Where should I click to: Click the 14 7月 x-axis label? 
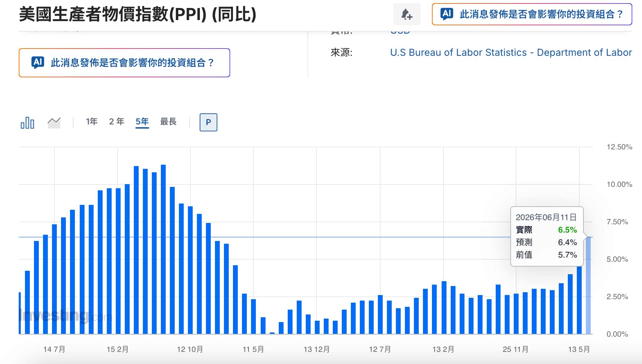[x=54, y=349]
